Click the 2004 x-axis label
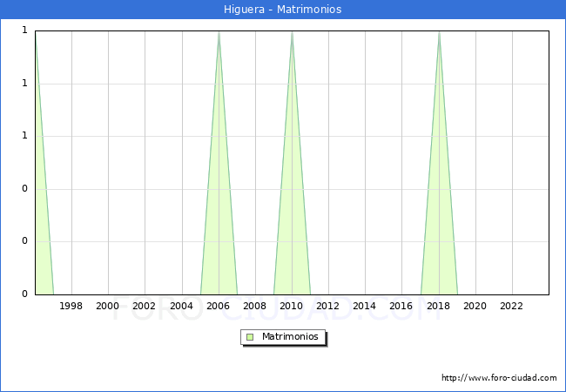566x392 pixels. pyautogui.click(x=182, y=306)
